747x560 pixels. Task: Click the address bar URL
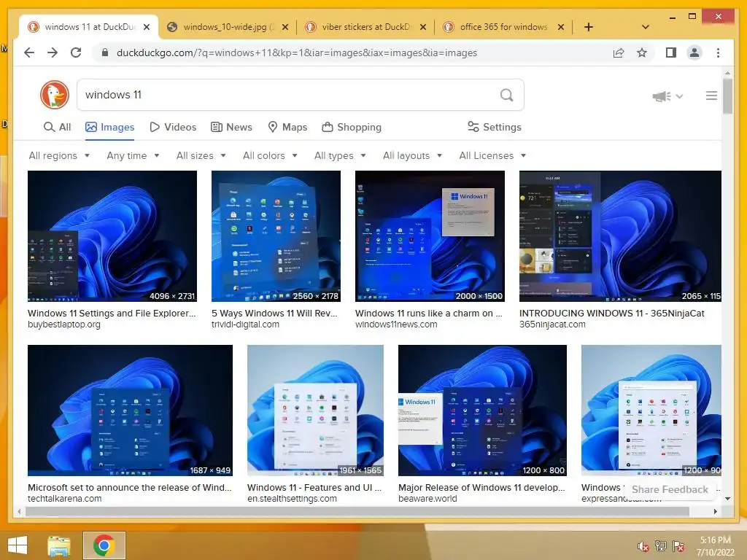coord(297,52)
